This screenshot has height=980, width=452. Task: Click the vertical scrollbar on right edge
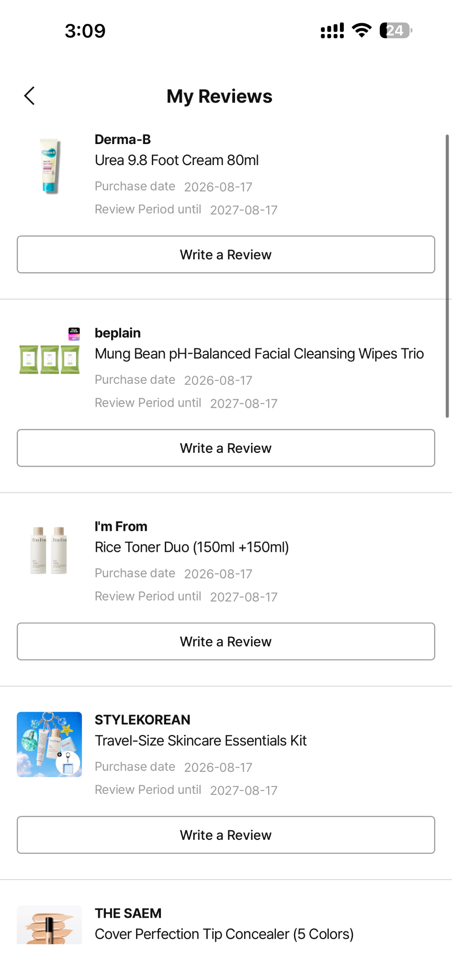[x=447, y=276]
